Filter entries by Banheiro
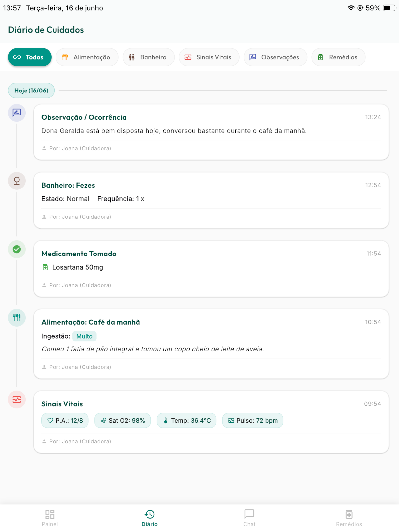This screenshot has width=399, height=532. [x=149, y=57]
